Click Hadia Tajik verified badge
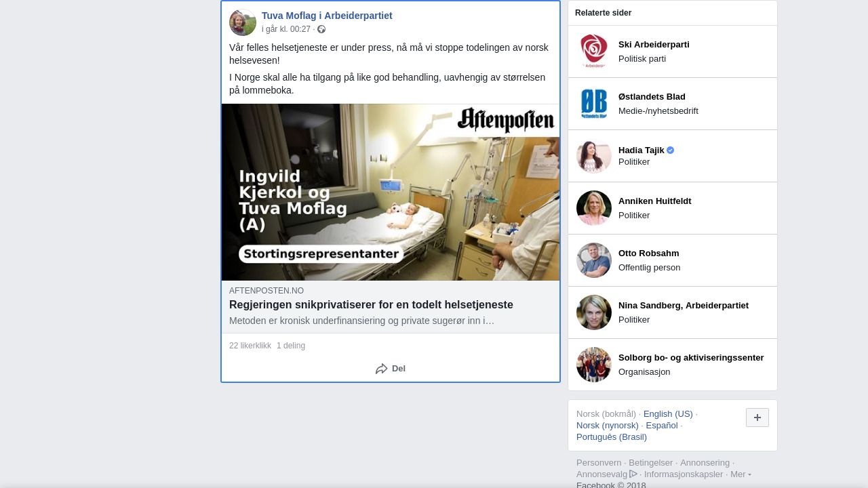This screenshot has width=868, height=488. point(671,150)
